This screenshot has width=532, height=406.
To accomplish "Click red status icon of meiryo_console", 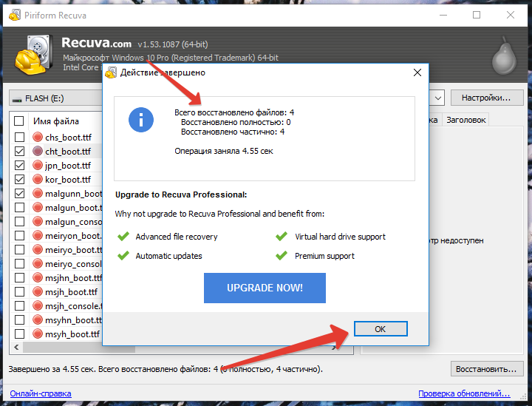I will (x=38, y=263).
